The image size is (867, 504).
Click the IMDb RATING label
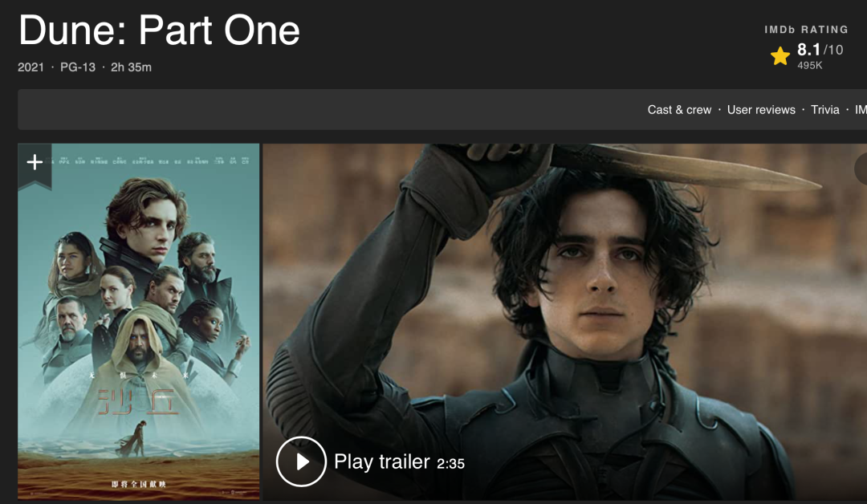[x=806, y=30]
